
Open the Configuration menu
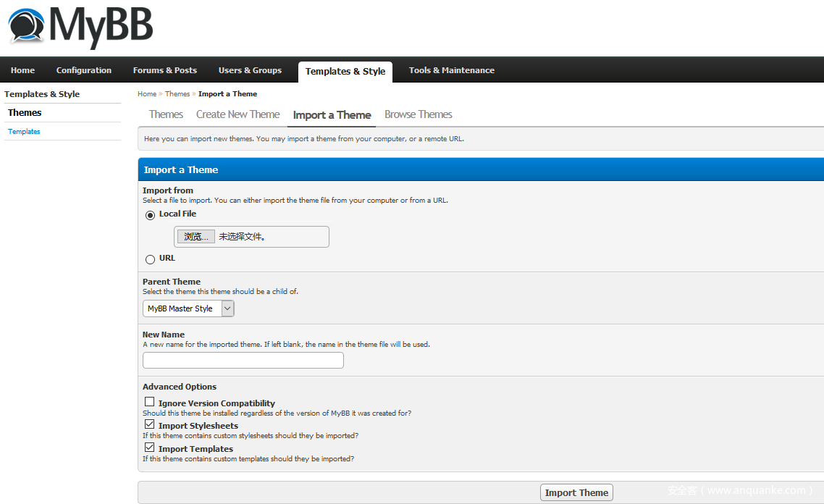84,70
